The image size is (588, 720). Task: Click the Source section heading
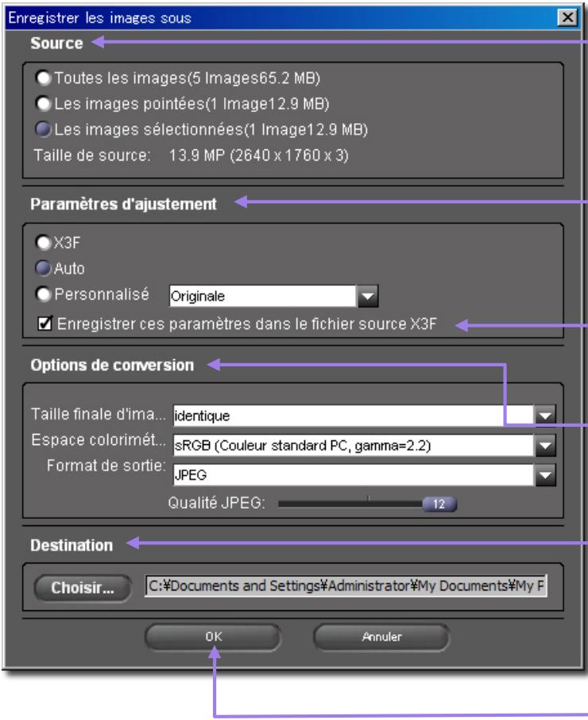pyautogui.click(x=56, y=43)
